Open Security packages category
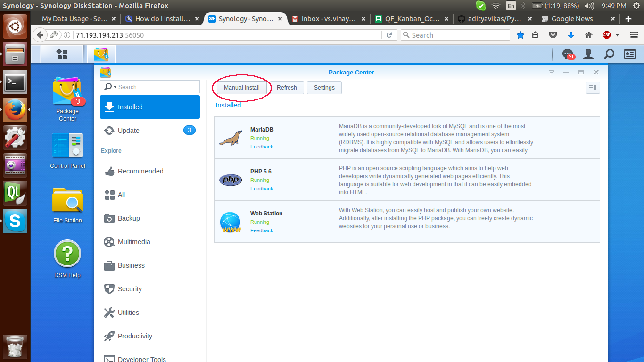 tap(150, 289)
